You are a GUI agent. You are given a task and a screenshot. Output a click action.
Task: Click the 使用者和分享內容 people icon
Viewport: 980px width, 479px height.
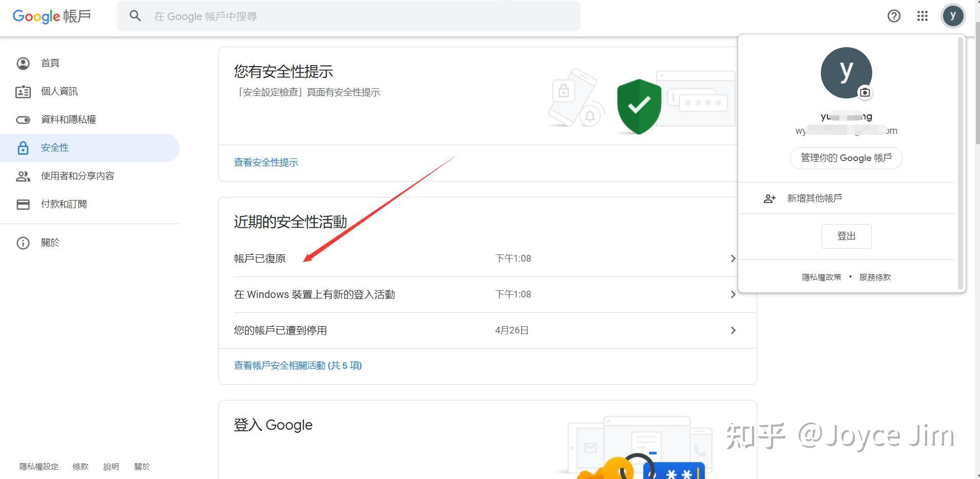pyautogui.click(x=23, y=176)
